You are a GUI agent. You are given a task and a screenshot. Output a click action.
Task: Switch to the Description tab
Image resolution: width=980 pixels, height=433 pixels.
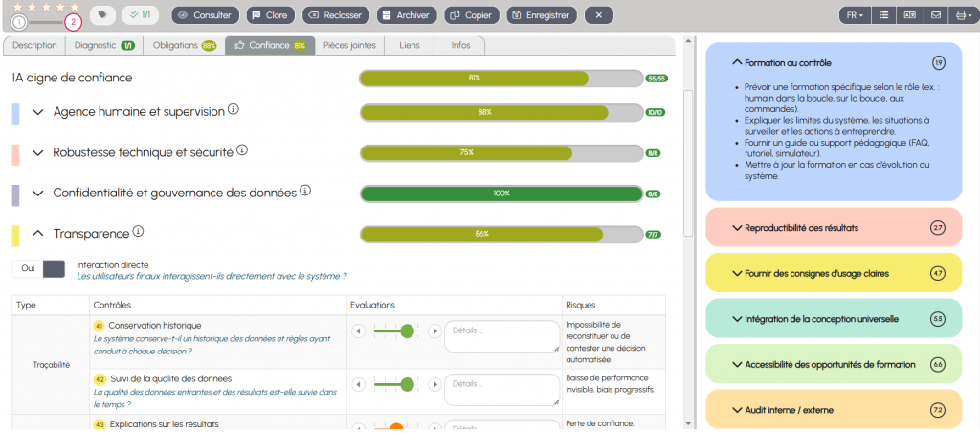coord(34,46)
